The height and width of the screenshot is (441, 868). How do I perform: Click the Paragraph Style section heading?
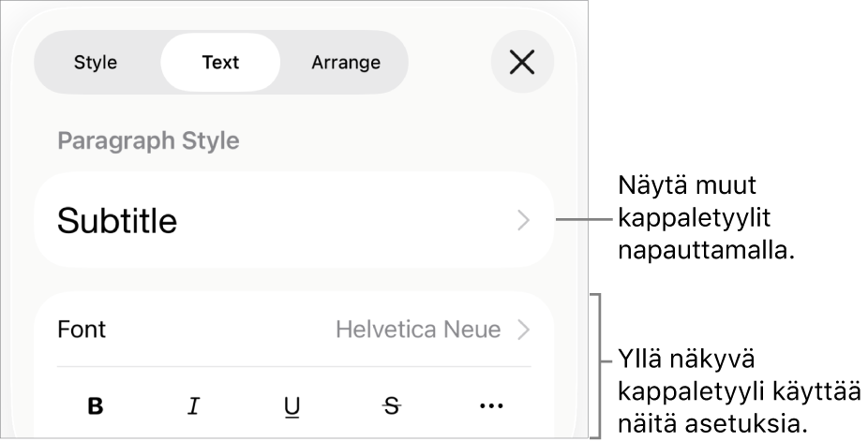pos(148,140)
